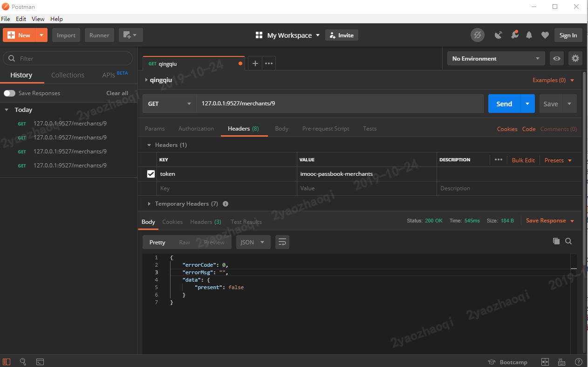Open the Bulk Edit link
The height and width of the screenshot is (367, 588).
[523, 160]
